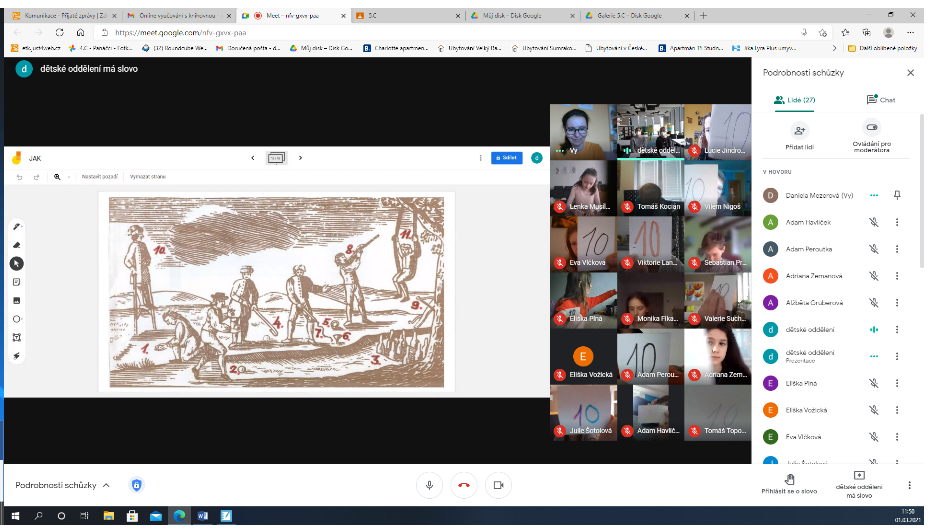Open options menu for Adam Havlíček

[x=897, y=222]
